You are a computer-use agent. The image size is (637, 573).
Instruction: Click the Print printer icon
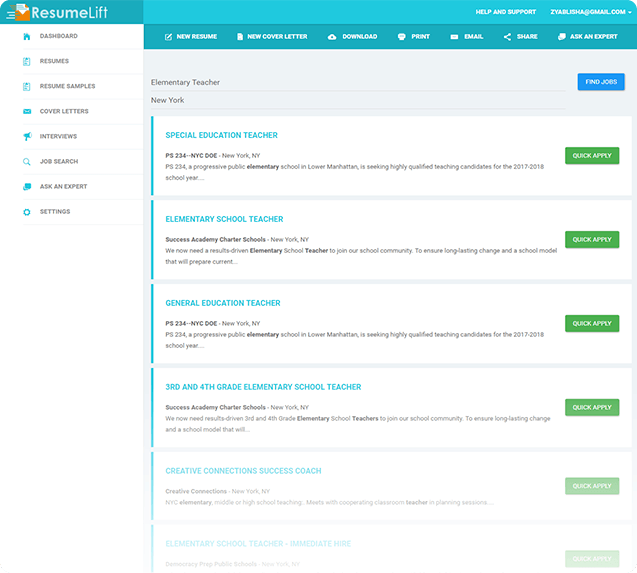401,37
